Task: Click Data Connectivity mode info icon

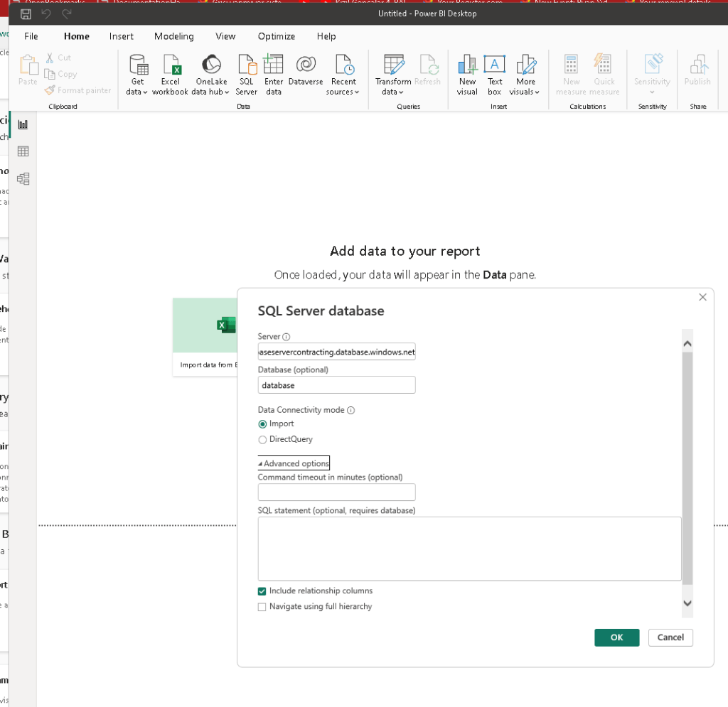Action: (x=351, y=410)
